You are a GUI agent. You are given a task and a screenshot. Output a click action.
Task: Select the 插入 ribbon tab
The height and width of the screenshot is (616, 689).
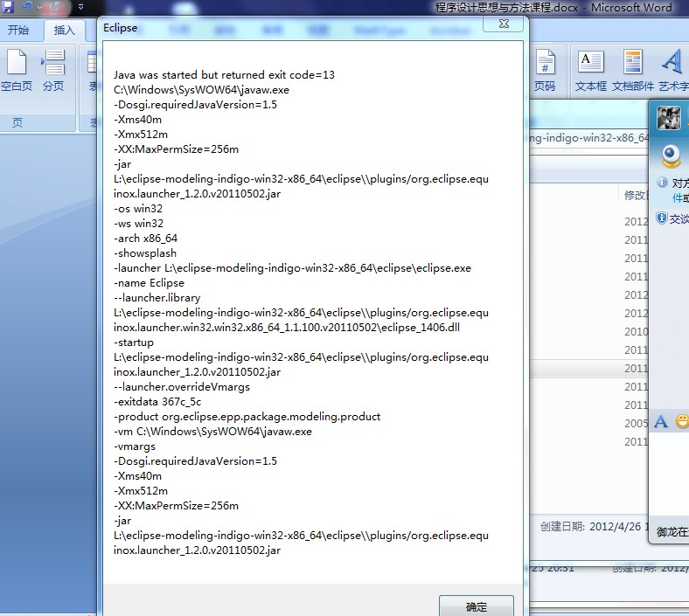[x=64, y=30]
